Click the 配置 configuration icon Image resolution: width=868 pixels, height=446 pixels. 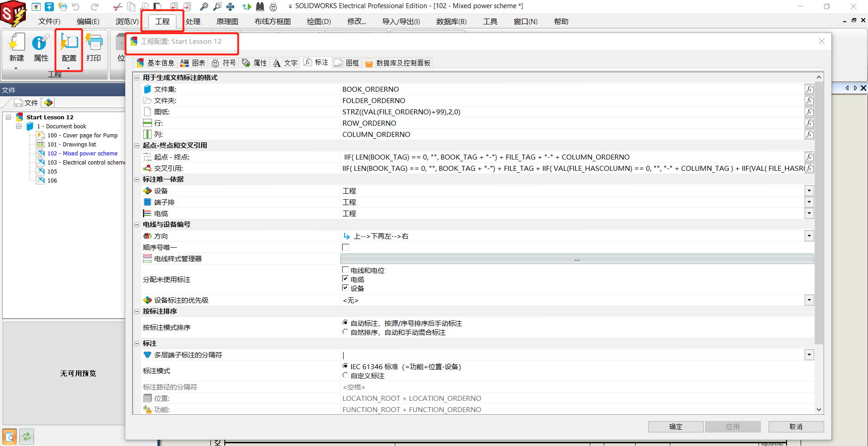(x=69, y=47)
